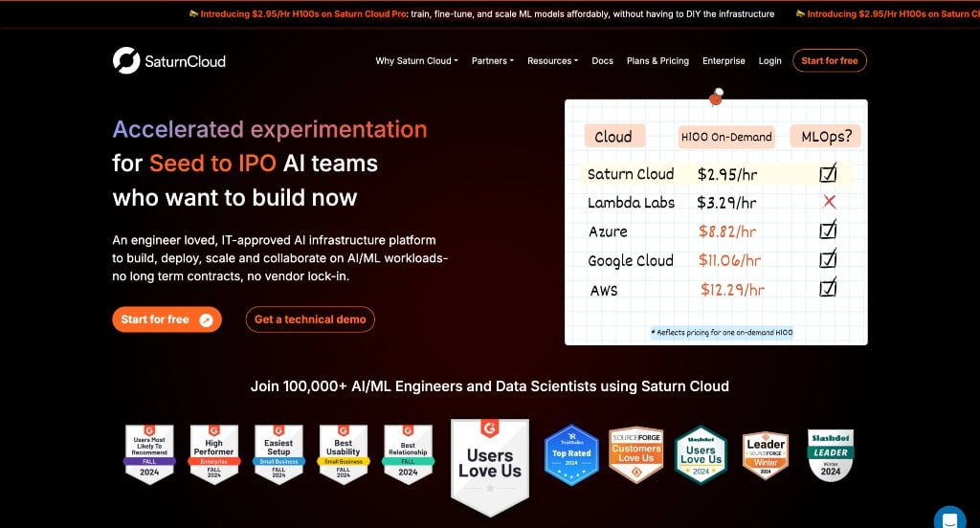Click the MLOps? column header
The image size is (980, 528).
click(x=826, y=136)
